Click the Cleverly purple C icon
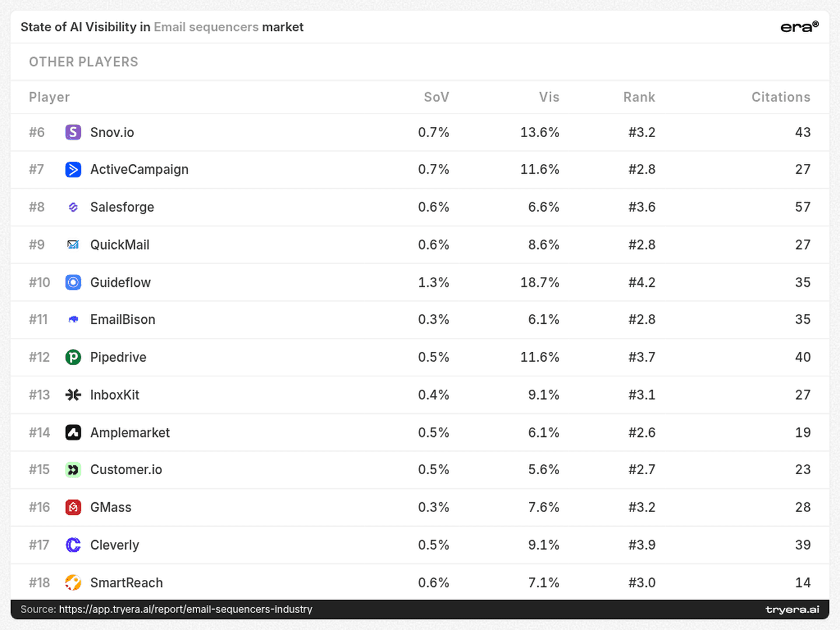This screenshot has width=840, height=630. [x=73, y=545]
